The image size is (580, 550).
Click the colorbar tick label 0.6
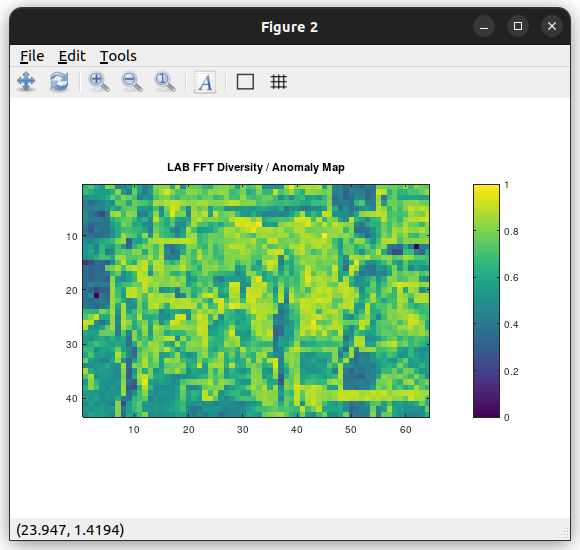[511, 278]
